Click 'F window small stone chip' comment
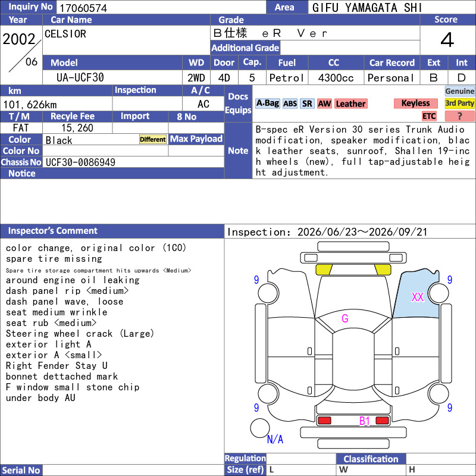 [73, 387]
